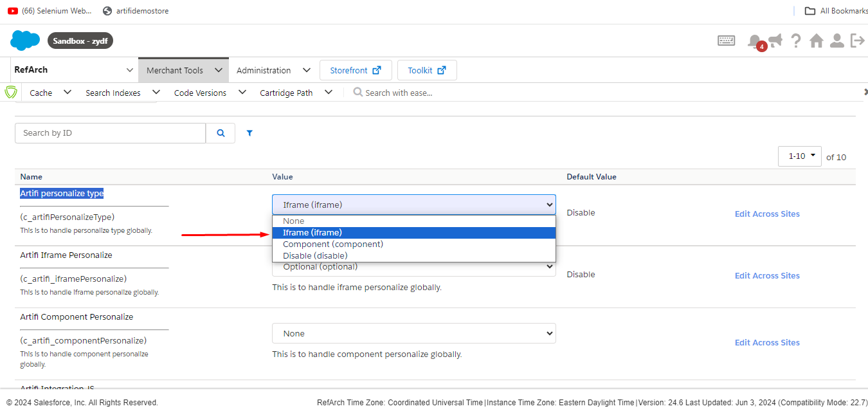
Task: Click the Search by ID input
Action: (110, 133)
